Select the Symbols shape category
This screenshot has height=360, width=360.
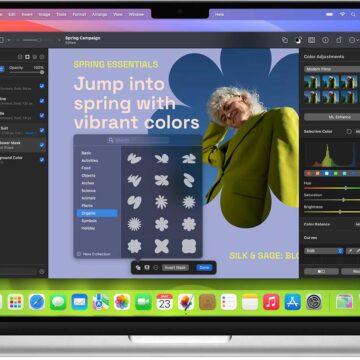pos(89,221)
